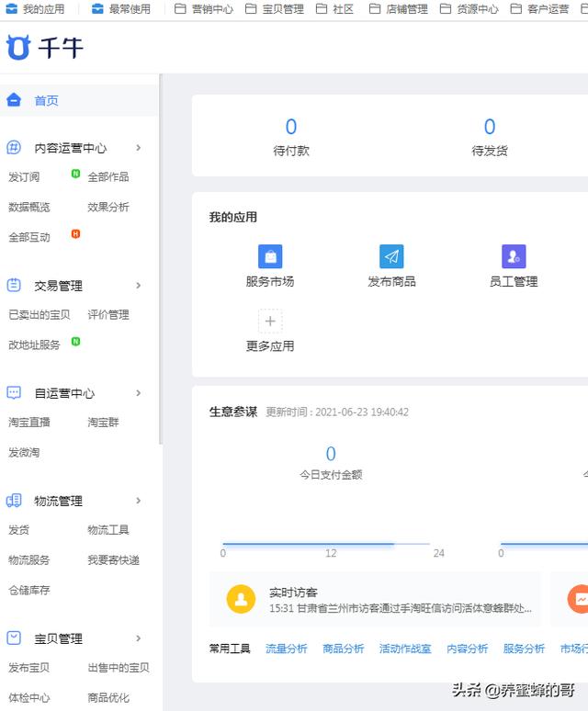Open the 社区 bookmark menu
Viewport: 588px width, 711px height.
(344, 9)
